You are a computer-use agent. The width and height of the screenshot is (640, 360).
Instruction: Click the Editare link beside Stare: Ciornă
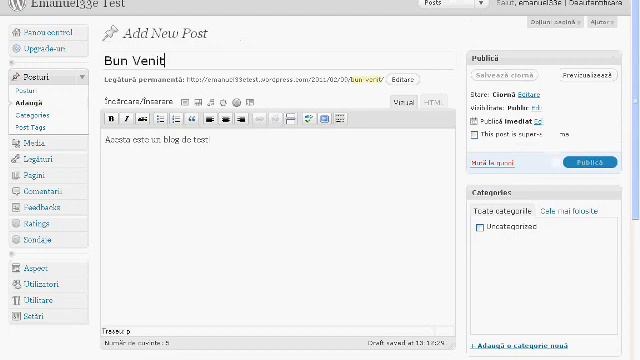(x=529, y=94)
